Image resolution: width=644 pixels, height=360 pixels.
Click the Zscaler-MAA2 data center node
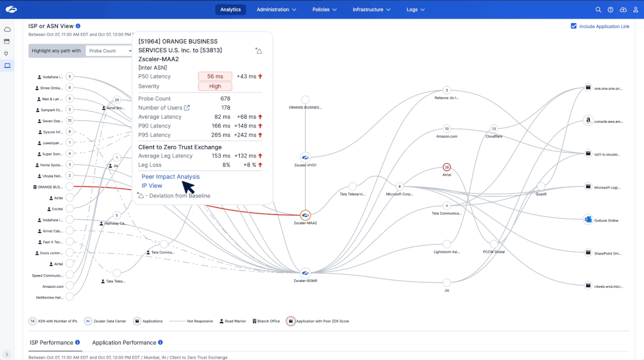(305, 215)
